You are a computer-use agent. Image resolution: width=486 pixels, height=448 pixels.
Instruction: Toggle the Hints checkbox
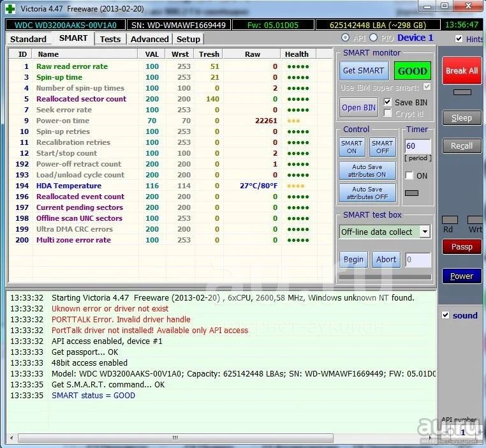tap(459, 39)
